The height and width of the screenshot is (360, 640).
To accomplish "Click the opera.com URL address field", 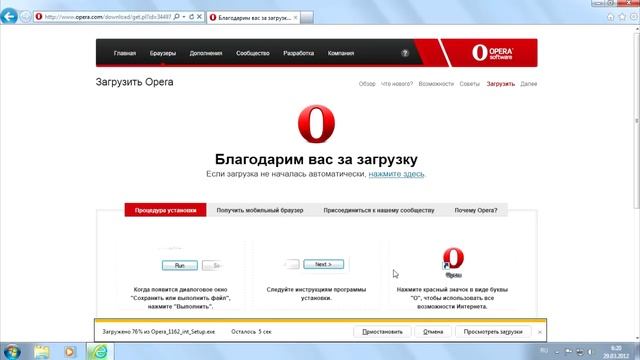I will click(x=108, y=17).
